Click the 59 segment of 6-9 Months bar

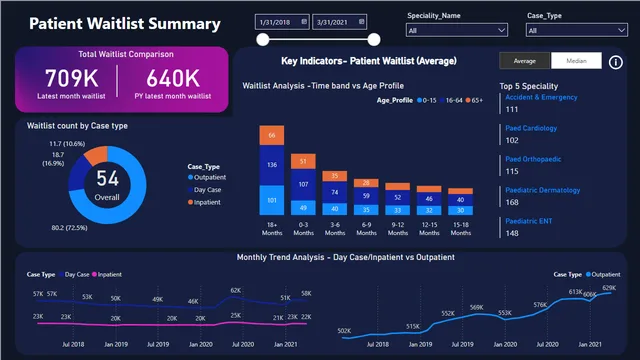[x=366, y=196]
